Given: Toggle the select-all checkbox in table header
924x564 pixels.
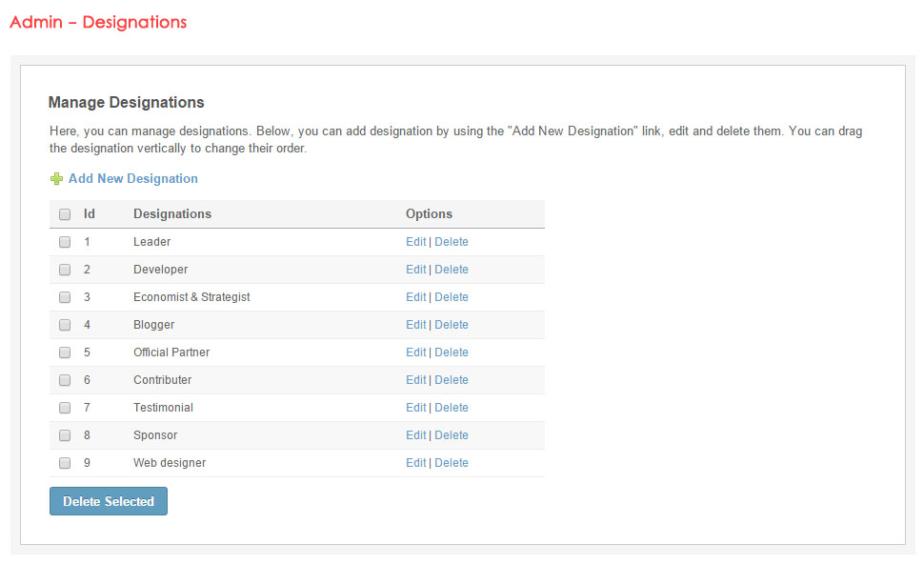Looking at the screenshot, I should pos(65,214).
